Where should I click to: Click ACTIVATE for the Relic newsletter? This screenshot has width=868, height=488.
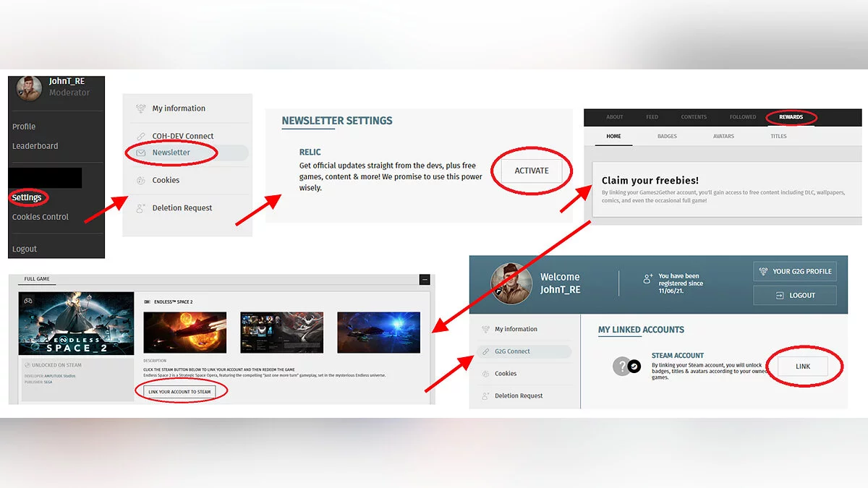[532, 171]
